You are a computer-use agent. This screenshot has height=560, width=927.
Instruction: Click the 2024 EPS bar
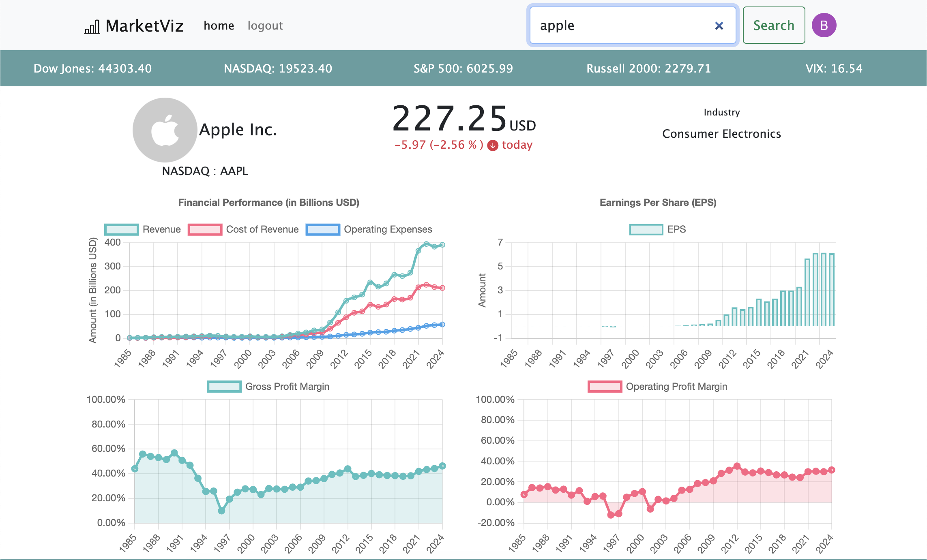832,290
